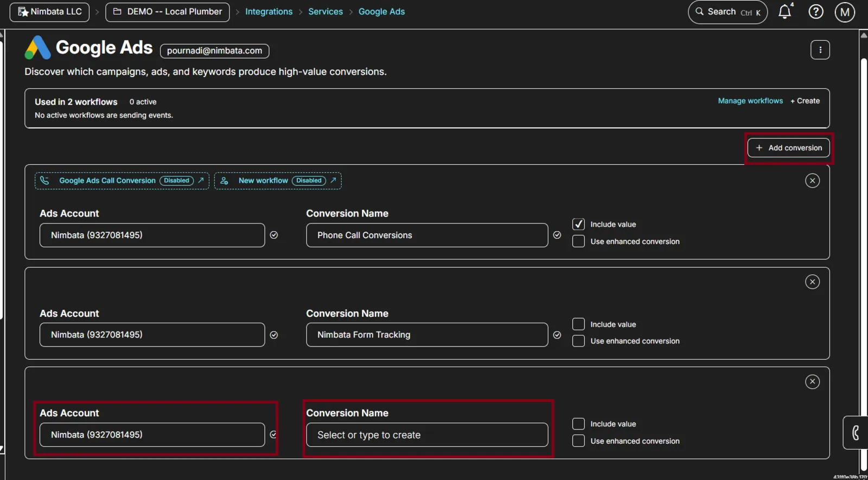Check Include value on the empty conversion

pos(578,424)
